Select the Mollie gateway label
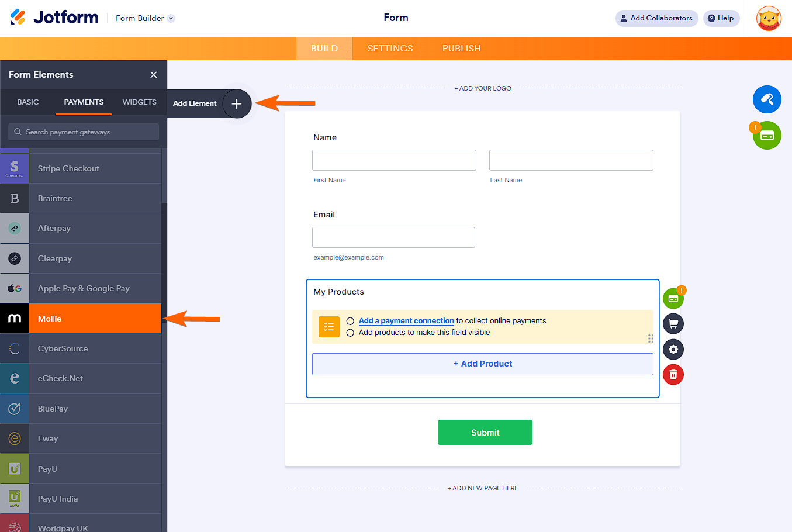 pos(50,319)
